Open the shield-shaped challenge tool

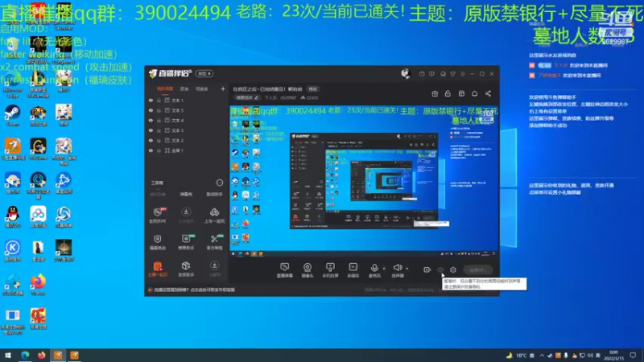tap(157, 242)
